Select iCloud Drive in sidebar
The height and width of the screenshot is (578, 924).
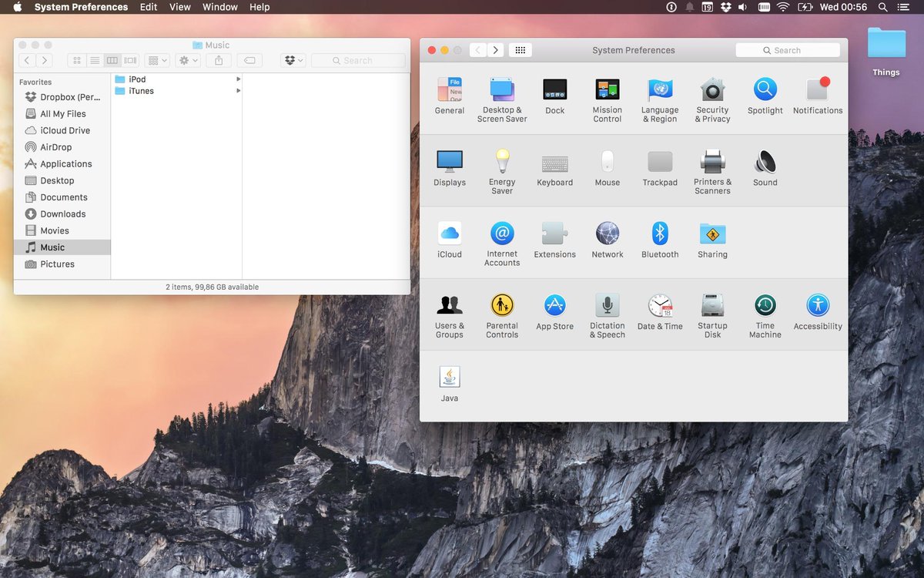pyautogui.click(x=62, y=130)
